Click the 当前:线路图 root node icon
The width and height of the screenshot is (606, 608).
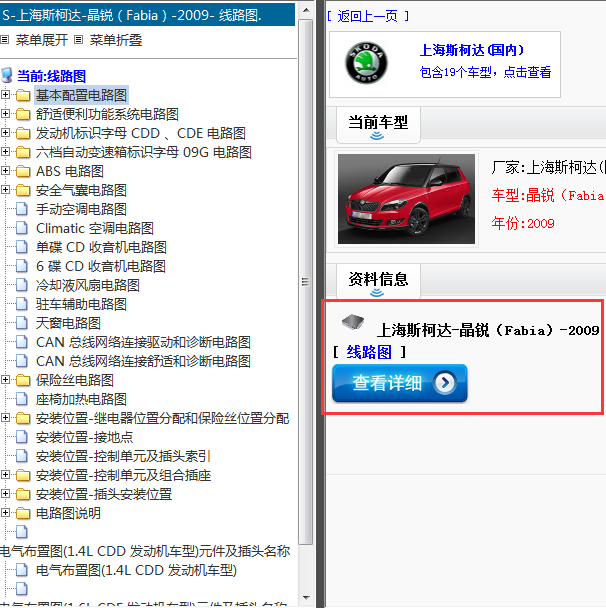(x=7, y=75)
